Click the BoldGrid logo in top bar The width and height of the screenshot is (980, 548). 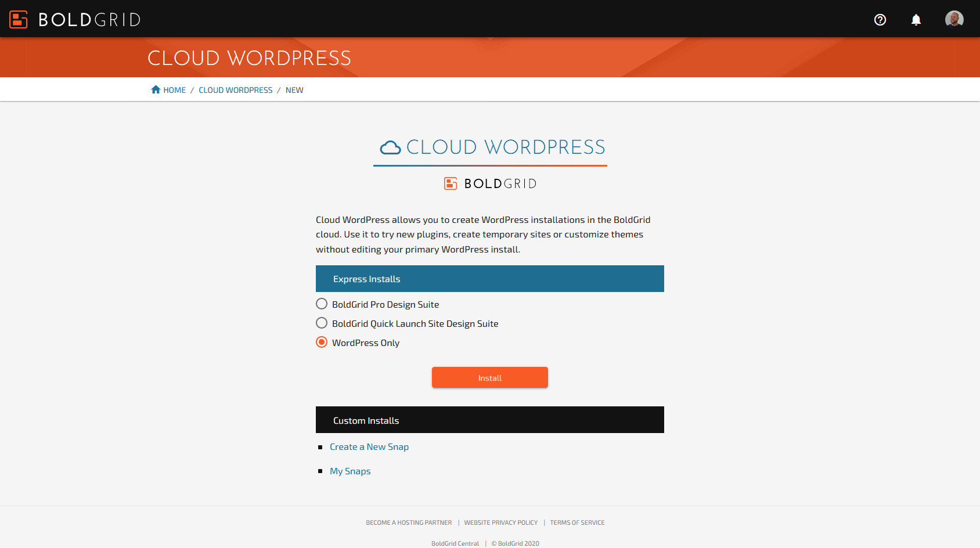click(75, 19)
